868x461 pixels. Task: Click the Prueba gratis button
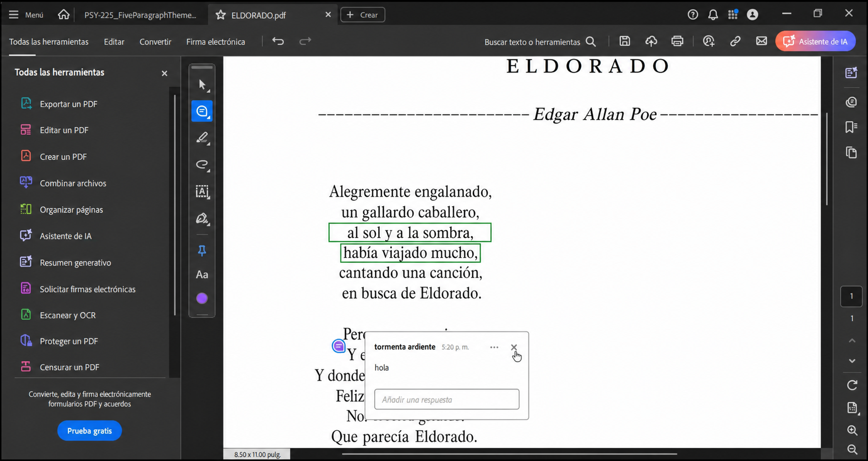89,431
